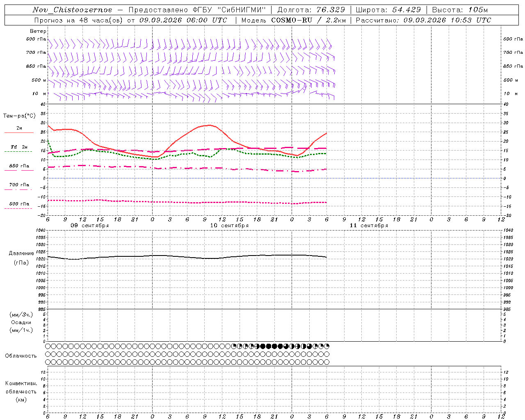Select the Долгота: 76.329 longitude field

point(311,10)
